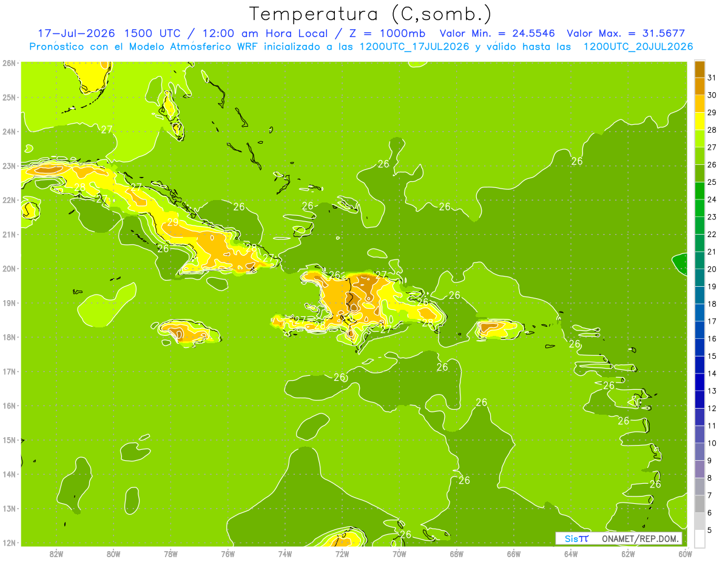Click the legend value label 13
The image size is (728, 562).
(712, 390)
